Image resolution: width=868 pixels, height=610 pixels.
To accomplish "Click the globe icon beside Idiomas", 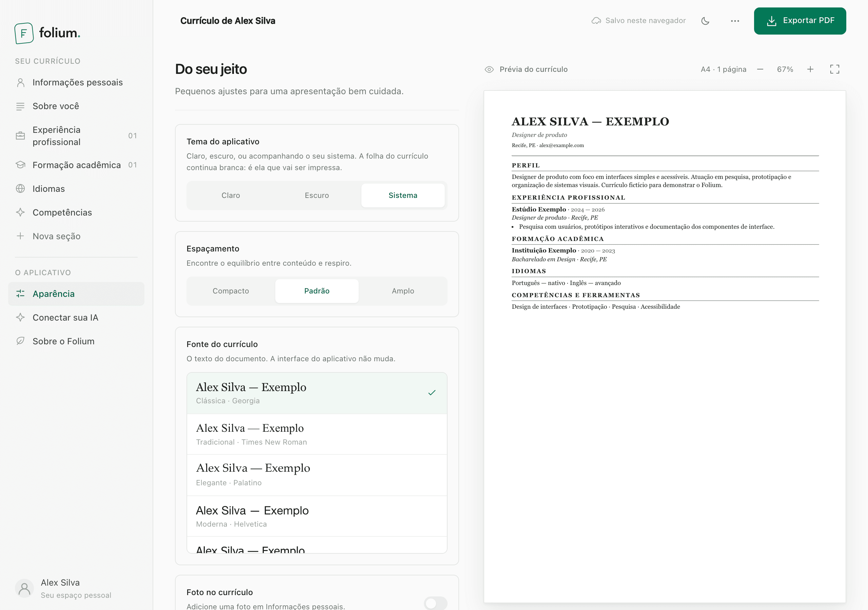I will pyautogui.click(x=20, y=189).
